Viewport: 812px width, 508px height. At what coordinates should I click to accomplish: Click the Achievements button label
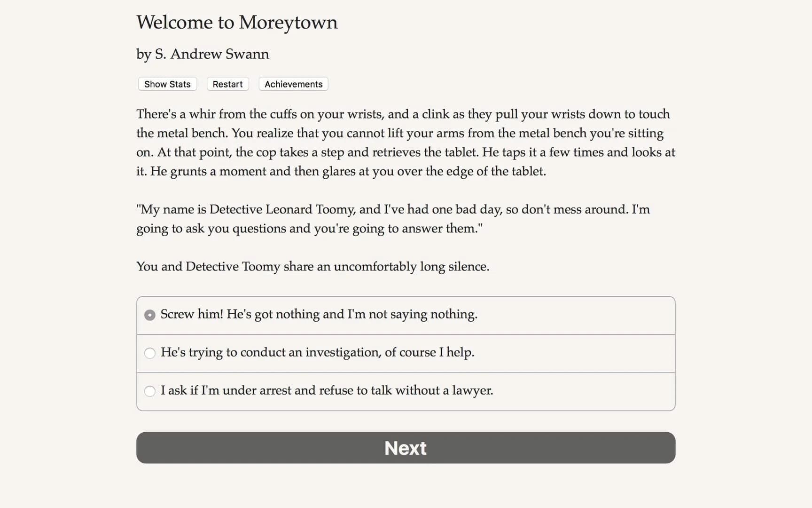(293, 84)
